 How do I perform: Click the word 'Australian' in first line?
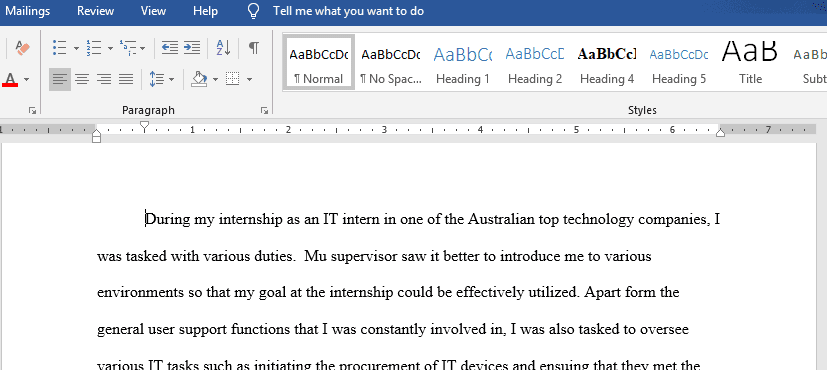pos(501,219)
